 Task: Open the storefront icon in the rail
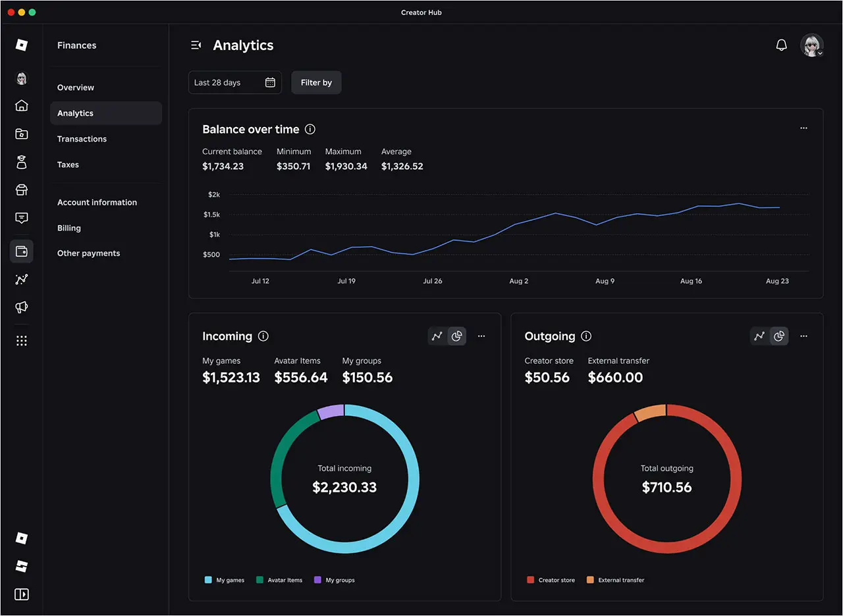click(x=22, y=190)
